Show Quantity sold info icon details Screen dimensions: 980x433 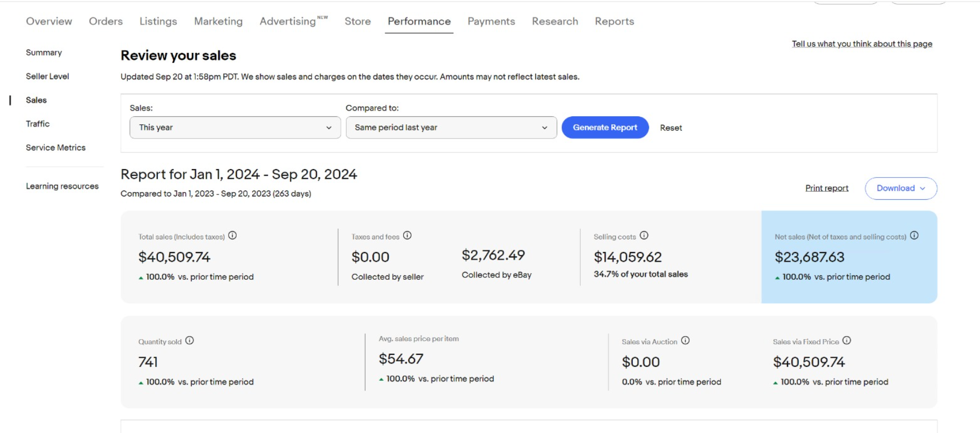click(x=190, y=340)
